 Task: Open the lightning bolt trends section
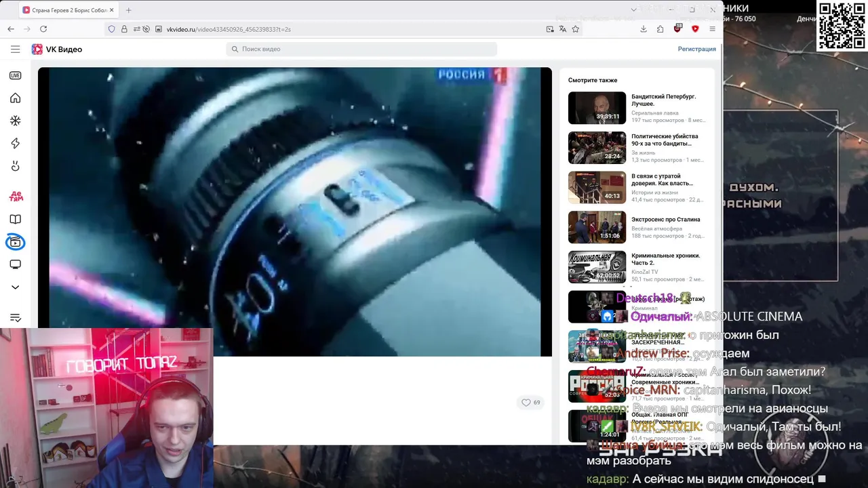tap(15, 143)
